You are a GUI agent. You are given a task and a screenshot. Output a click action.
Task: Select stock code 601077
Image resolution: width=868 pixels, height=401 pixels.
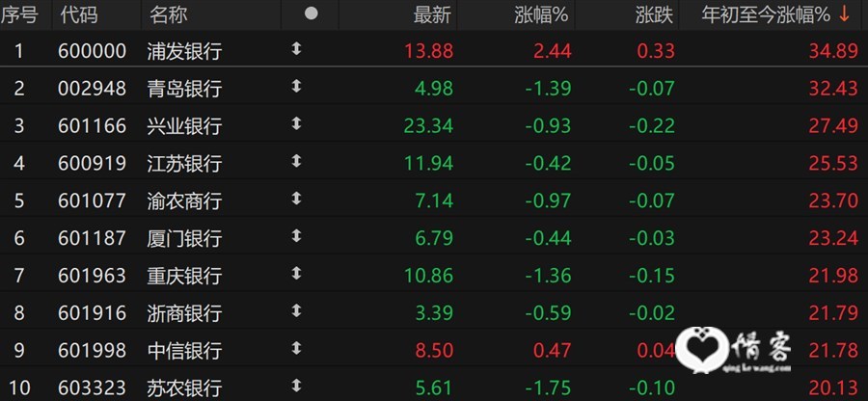coord(92,200)
